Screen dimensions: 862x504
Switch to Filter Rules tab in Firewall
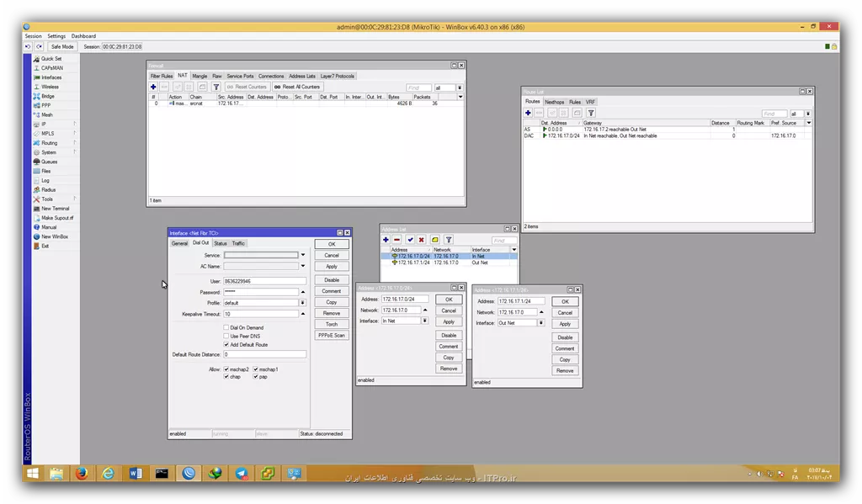(162, 76)
